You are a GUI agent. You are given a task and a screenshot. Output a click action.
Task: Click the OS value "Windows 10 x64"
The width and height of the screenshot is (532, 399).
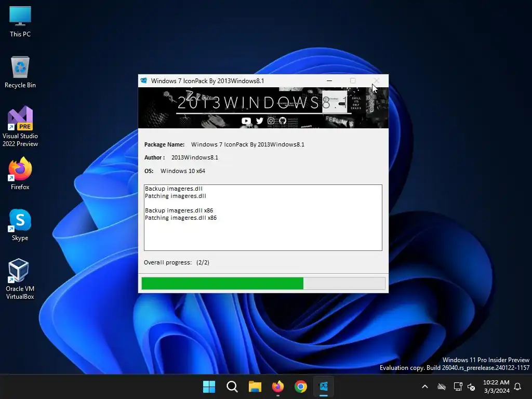(183, 171)
